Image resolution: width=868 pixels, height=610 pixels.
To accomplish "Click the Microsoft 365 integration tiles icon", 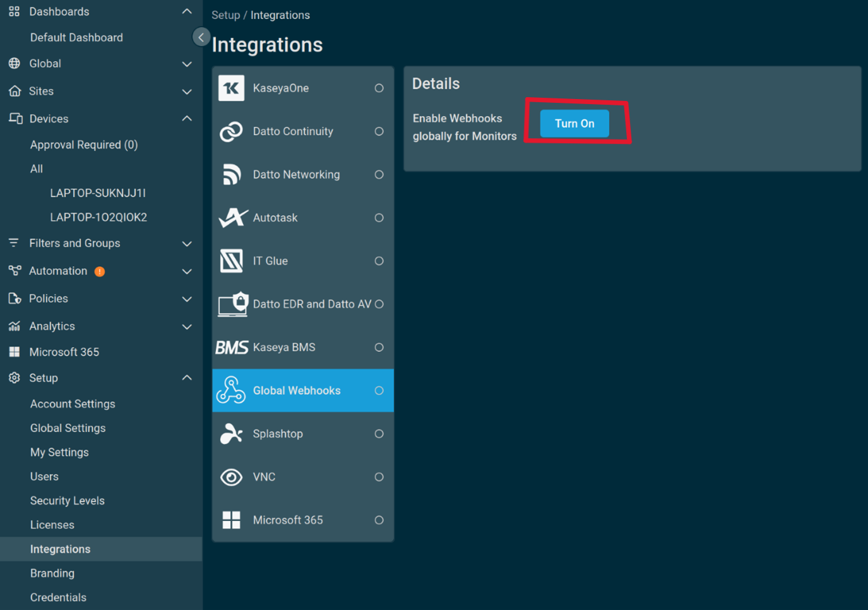I will click(x=231, y=520).
